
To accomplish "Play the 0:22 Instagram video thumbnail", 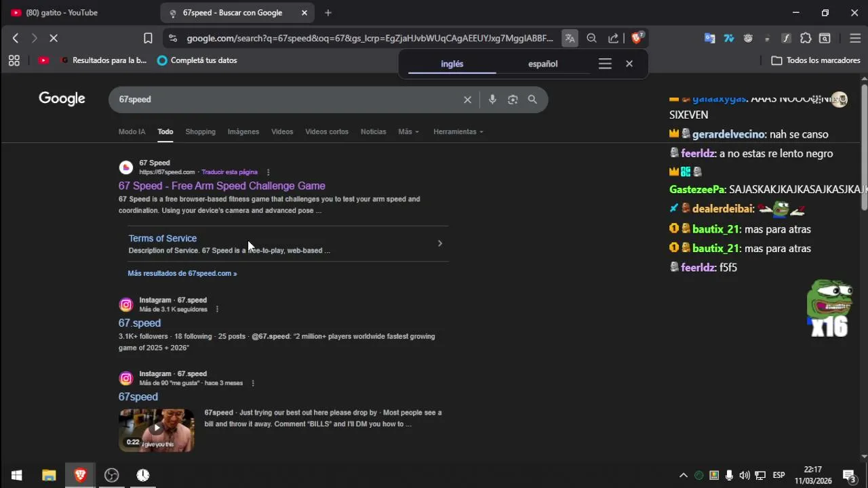I will coord(157,430).
